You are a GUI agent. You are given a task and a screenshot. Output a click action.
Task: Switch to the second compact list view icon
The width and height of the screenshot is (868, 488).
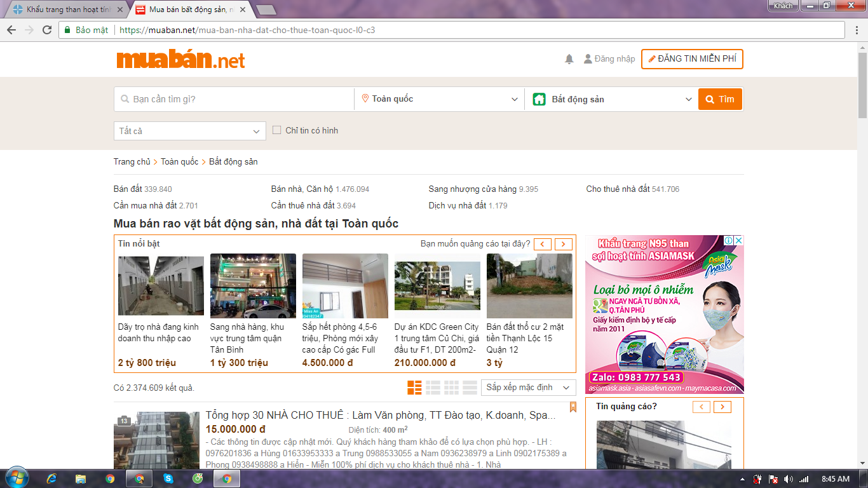433,387
